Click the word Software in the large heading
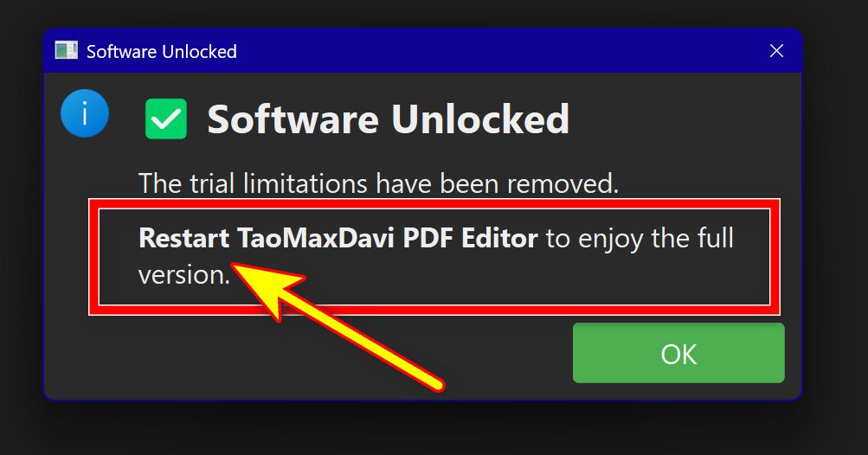 [x=293, y=119]
